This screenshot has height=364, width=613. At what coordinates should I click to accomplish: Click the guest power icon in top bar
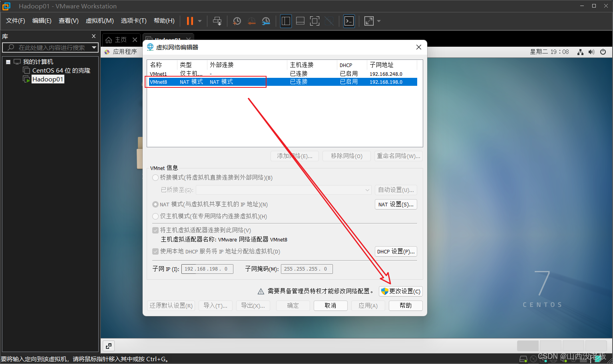(603, 52)
